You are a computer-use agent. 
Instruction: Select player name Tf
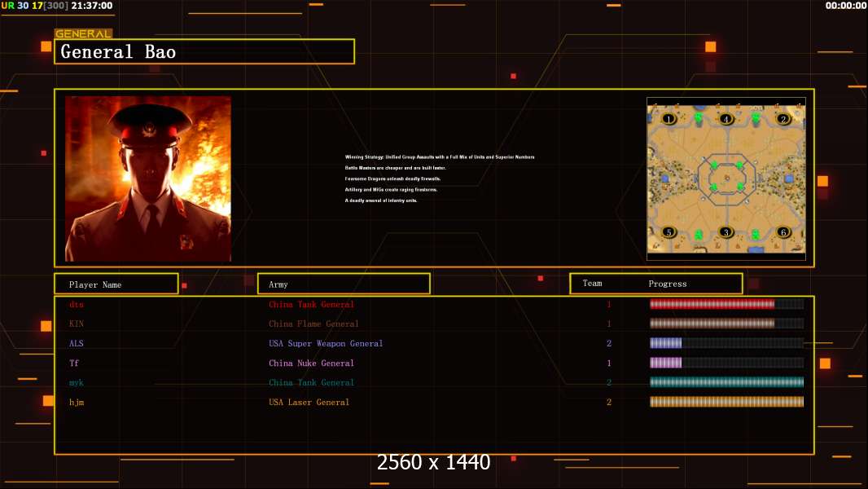[x=74, y=363]
